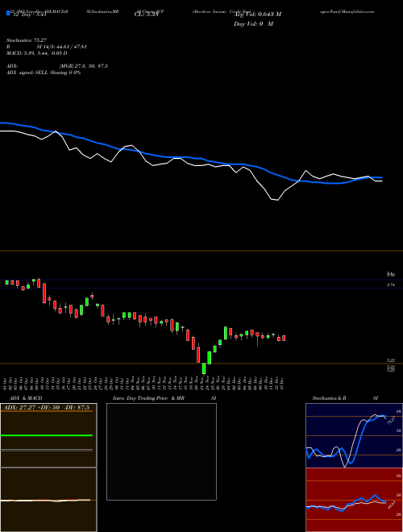This screenshot has width=403, height=532.
Task: Click the 'MACD: 5.39, 5.44, -0.05 D' text
Action: coord(36,53)
